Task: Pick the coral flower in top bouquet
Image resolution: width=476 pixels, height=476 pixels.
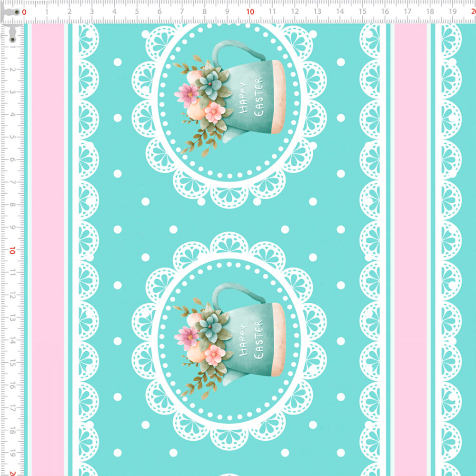Action: click(x=214, y=112)
